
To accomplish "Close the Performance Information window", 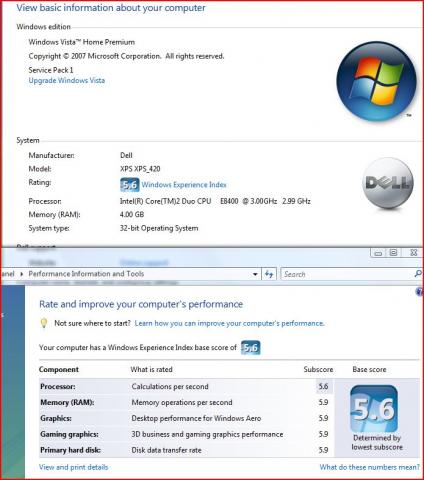I will click(x=413, y=253).
